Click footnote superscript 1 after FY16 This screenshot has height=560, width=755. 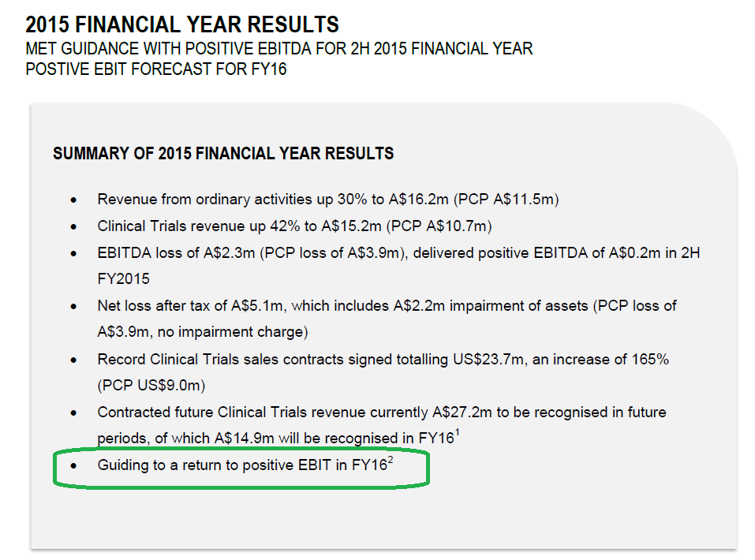pyautogui.click(x=457, y=433)
